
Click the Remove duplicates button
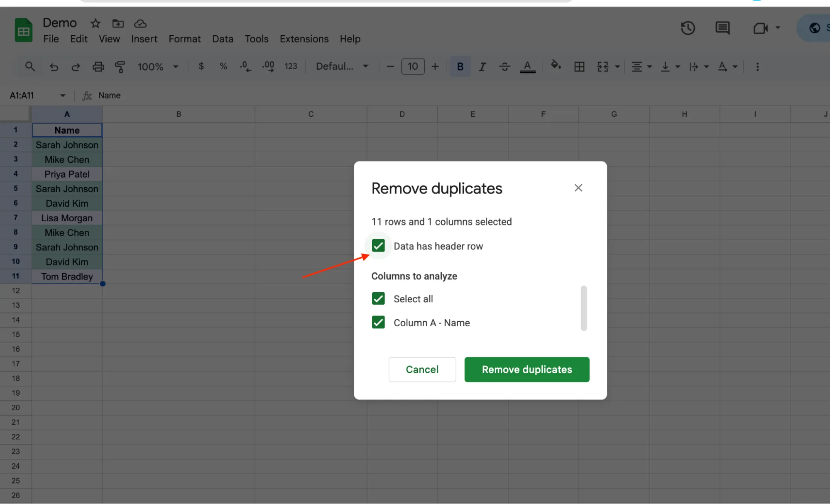[526, 369]
